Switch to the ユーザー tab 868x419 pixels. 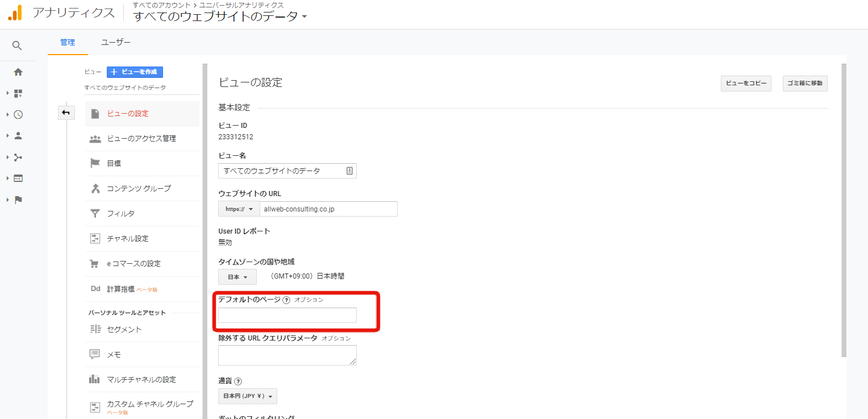point(116,43)
